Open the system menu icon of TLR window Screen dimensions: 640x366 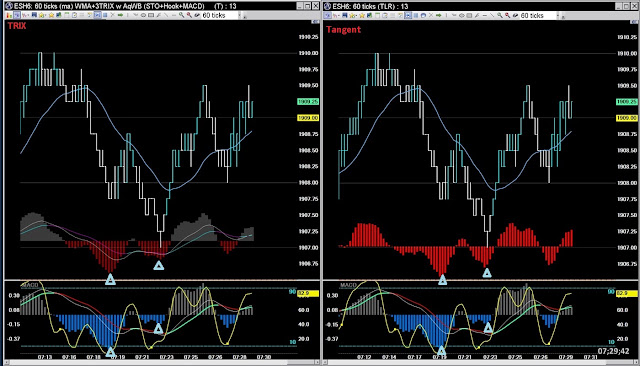tap(328, 6)
